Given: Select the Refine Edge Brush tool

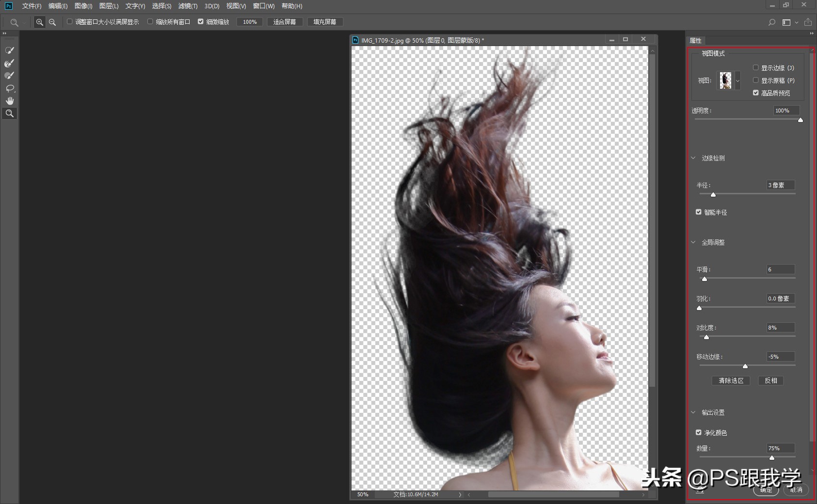Looking at the screenshot, I should (10, 63).
